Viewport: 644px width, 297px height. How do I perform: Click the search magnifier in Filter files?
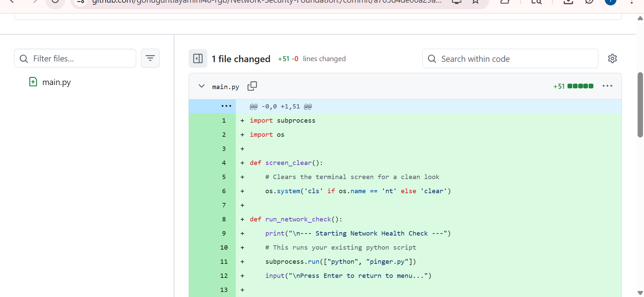coord(24,59)
